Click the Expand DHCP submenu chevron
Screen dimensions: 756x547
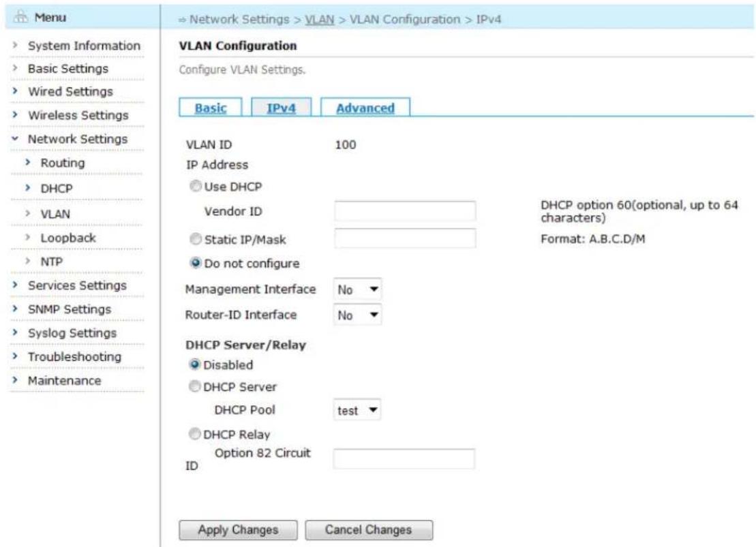[27, 188]
